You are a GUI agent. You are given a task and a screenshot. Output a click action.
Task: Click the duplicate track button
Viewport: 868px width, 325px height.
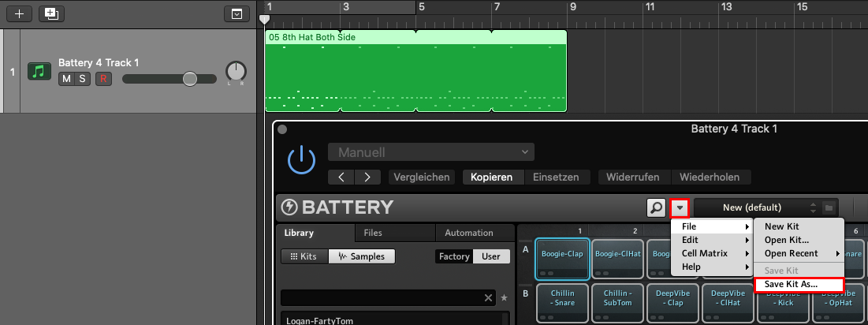[51, 14]
